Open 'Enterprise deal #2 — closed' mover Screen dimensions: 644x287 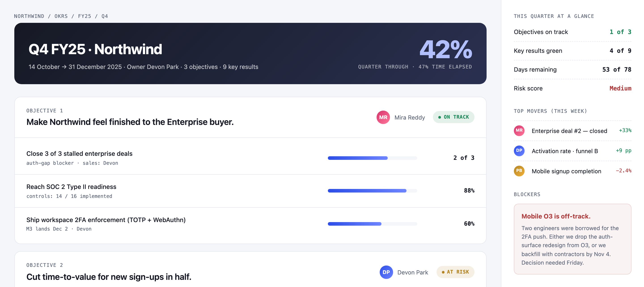569,131
